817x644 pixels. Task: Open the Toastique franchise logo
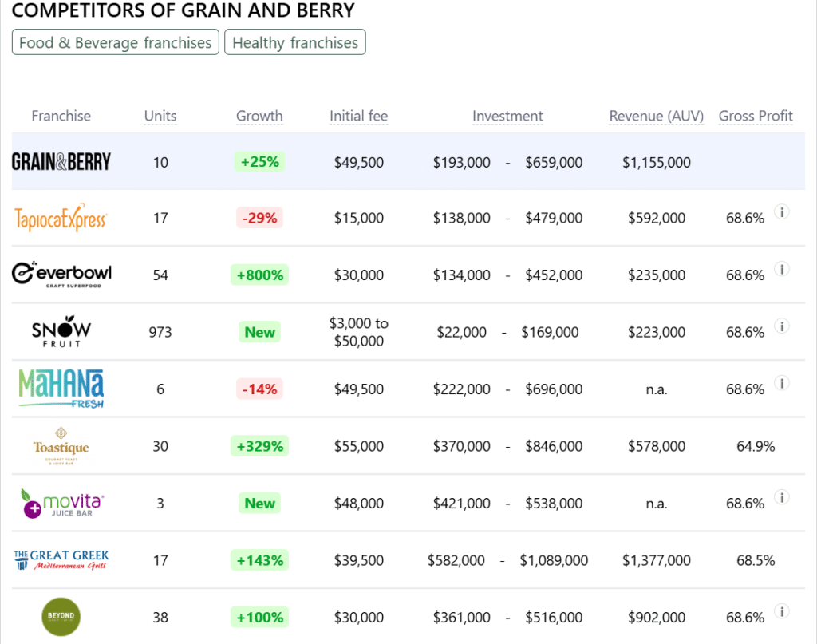[61, 446]
